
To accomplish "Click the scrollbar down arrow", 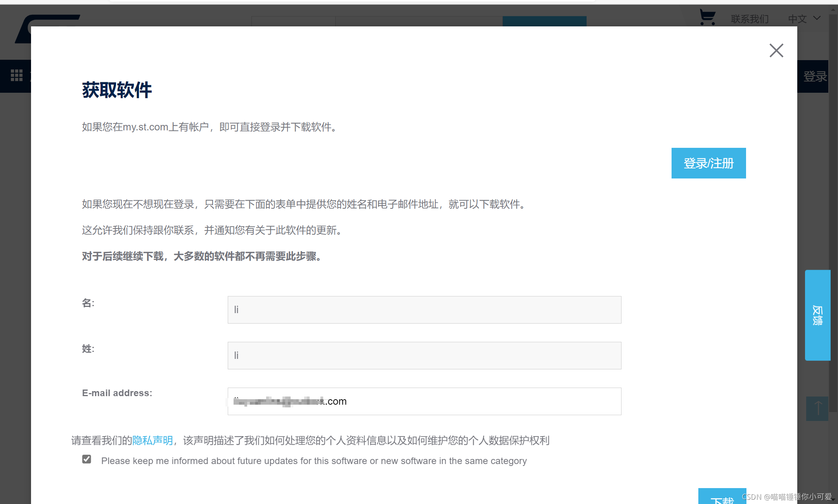I will [x=833, y=501].
